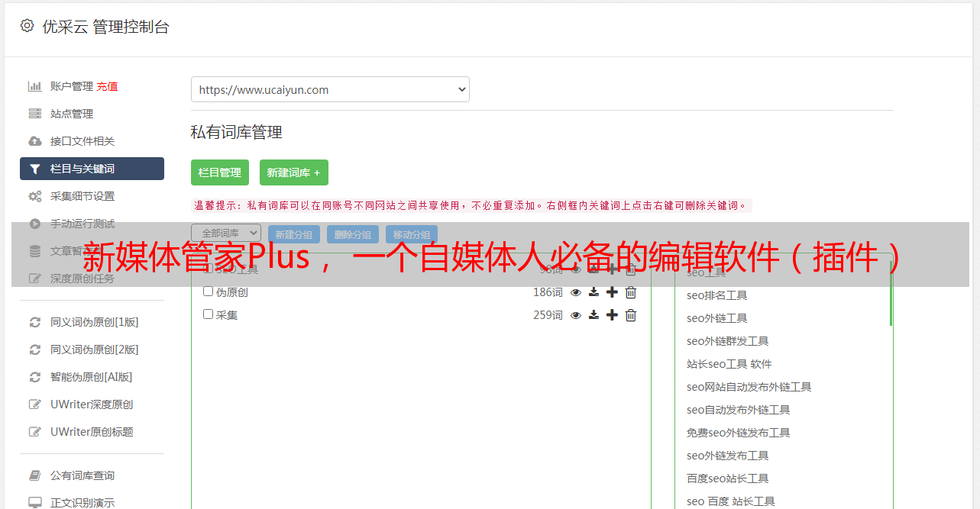The height and width of the screenshot is (509, 980).
Task: Select keyword 百度seo站长工具
Action: point(728,478)
